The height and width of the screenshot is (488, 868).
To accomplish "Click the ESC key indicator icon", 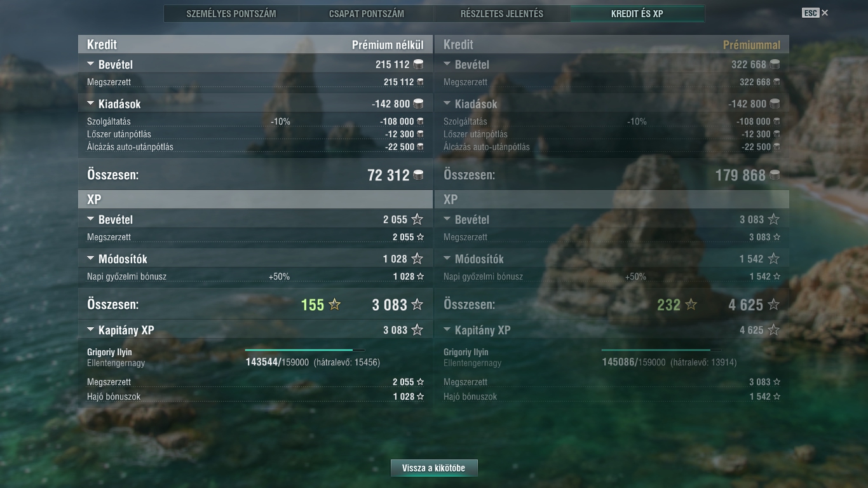I will click(810, 13).
